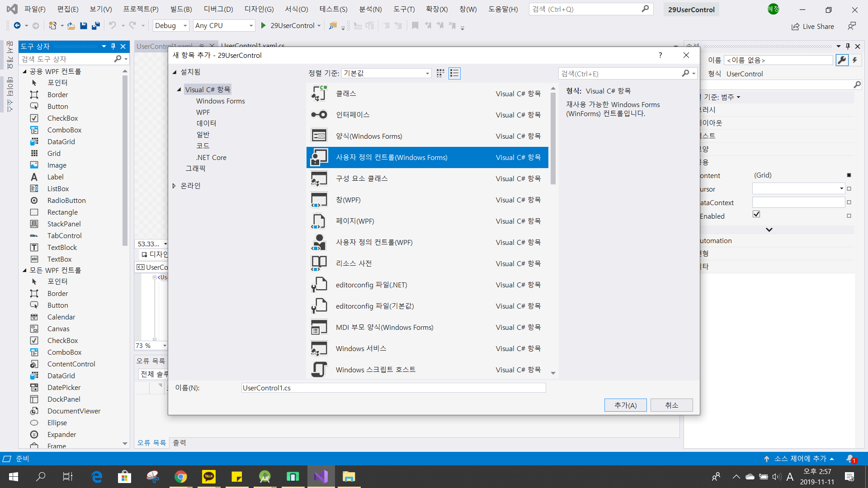Click the Cursor property marker square
This screenshot has height=488, width=868.
[849, 189]
